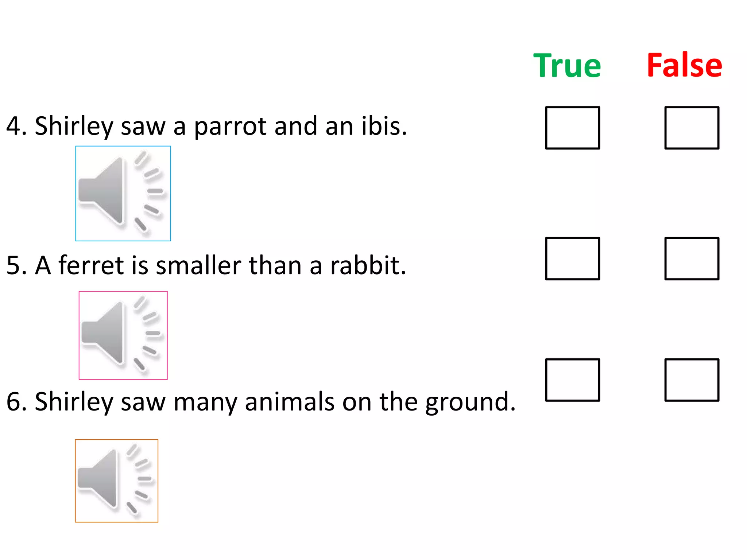
Task: Play the audio for question 6
Action: [x=116, y=481]
